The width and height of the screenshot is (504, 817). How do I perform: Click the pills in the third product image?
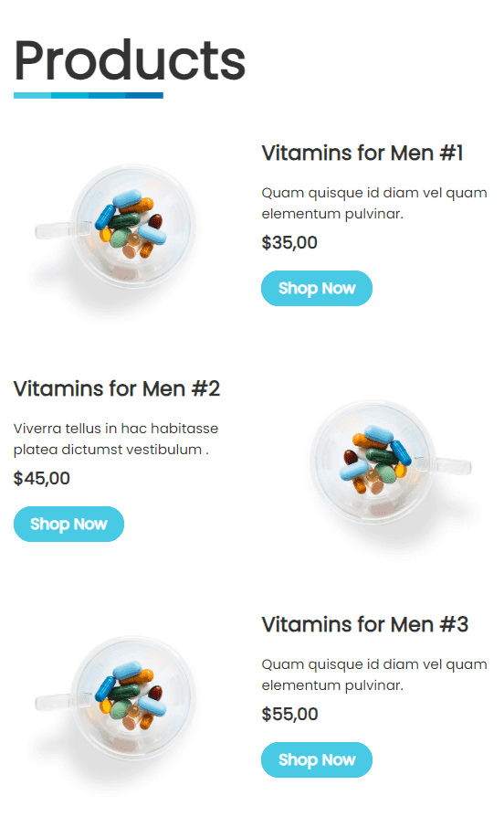[131, 695]
